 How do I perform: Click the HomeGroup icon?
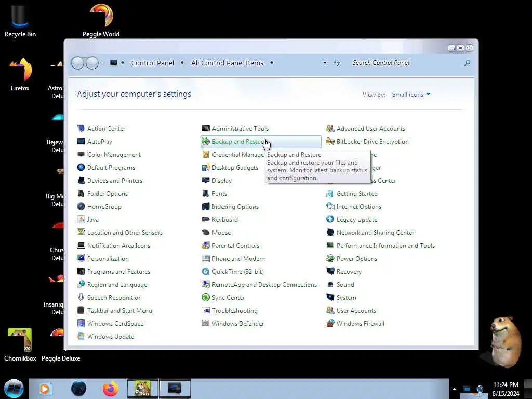pyautogui.click(x=81, y=206)
